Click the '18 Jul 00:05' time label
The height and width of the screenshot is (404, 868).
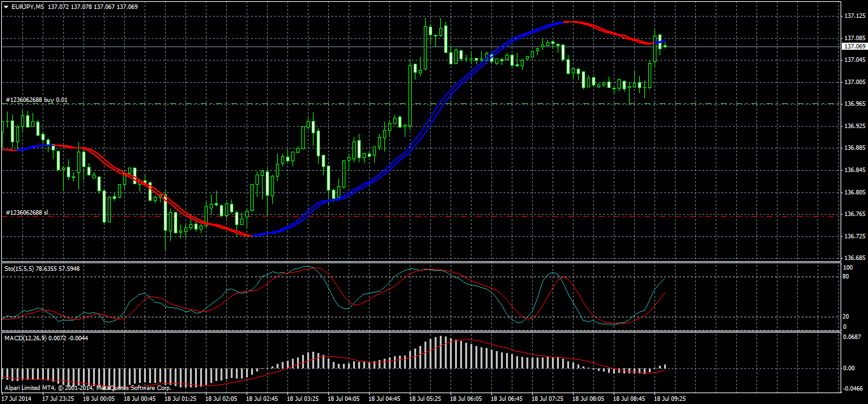tap(99, 398)
